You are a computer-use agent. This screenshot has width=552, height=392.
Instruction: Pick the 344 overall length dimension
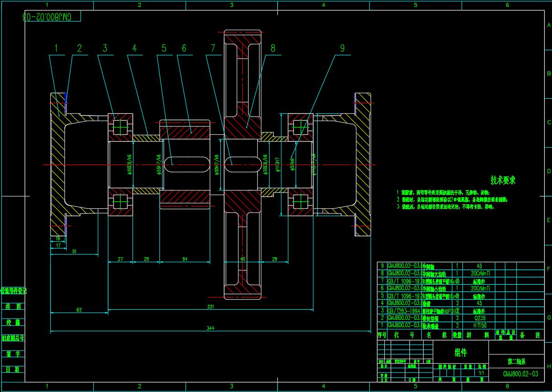tap(210, 328)
